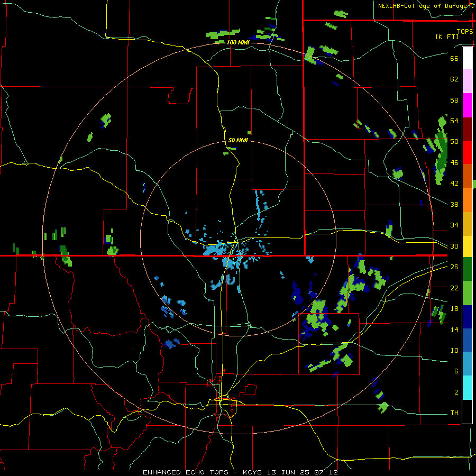The image size is (476, 476).
Task: Click the 54 legend value
Action: coord(454,121)
